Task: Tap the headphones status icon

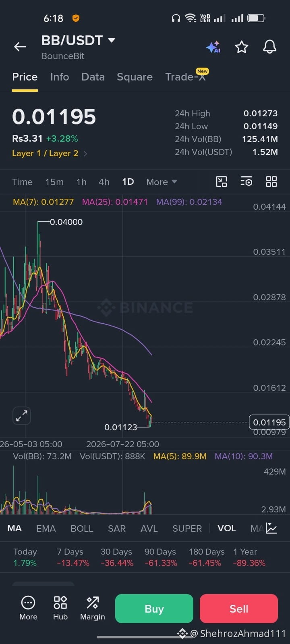Action: point(176,18)
